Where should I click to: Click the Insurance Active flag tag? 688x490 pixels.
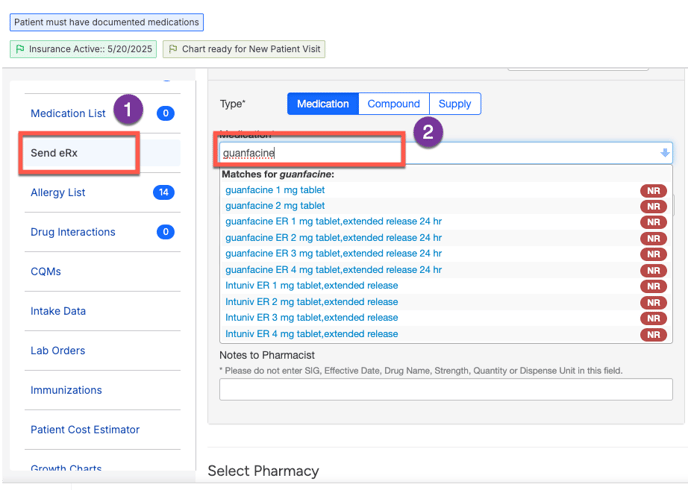(83, 49)
